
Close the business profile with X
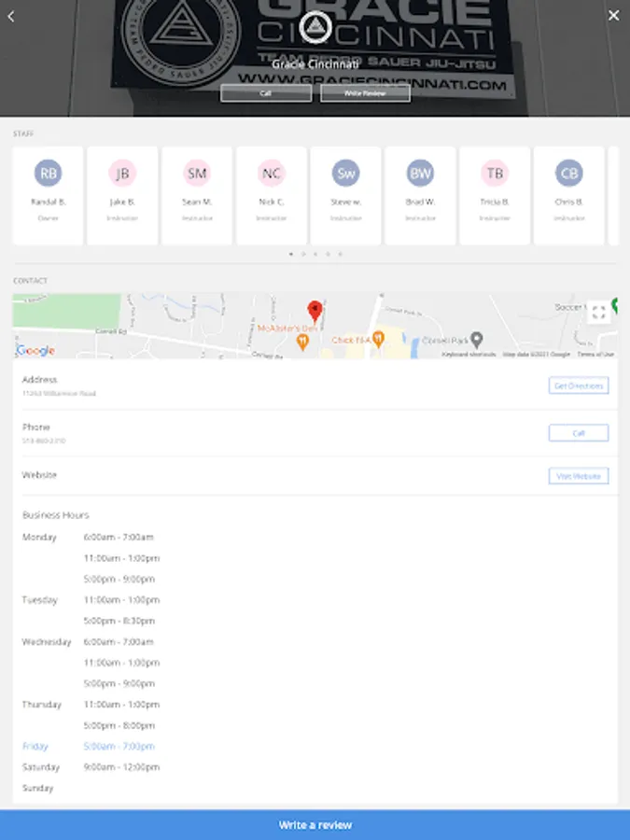pyautogui.click(x=613, y=16)
